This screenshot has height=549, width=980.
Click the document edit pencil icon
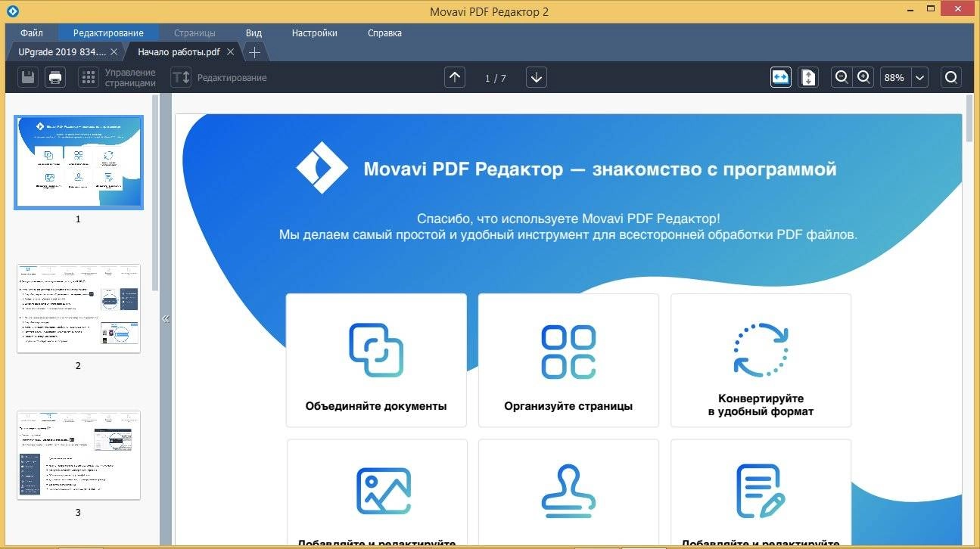[761, 492]
